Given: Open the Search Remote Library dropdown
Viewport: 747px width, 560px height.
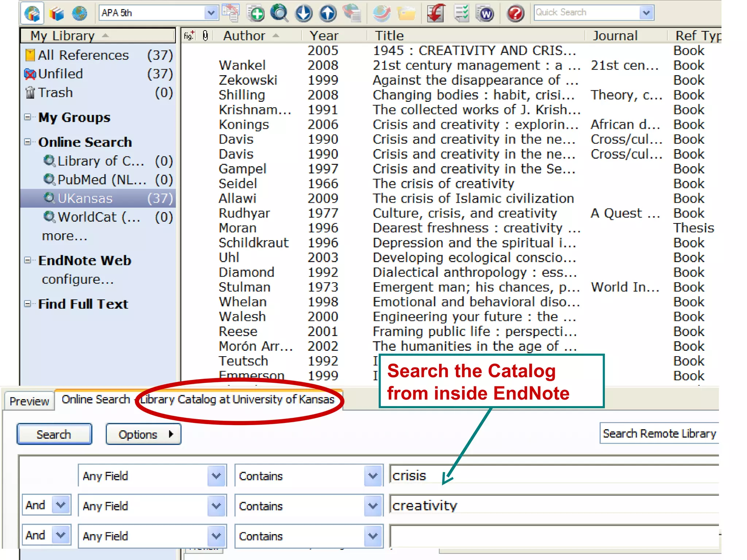Looking at the screenshot, I should tap(659, 433).
